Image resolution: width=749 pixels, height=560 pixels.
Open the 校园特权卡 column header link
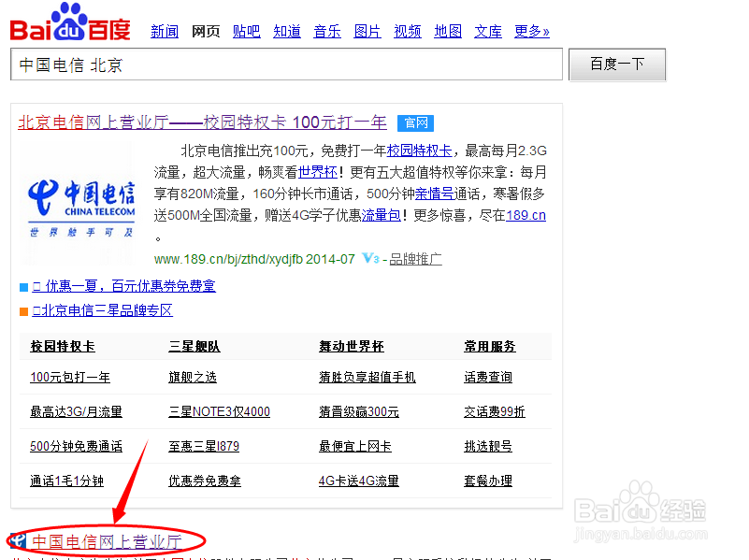click(63, 346)
